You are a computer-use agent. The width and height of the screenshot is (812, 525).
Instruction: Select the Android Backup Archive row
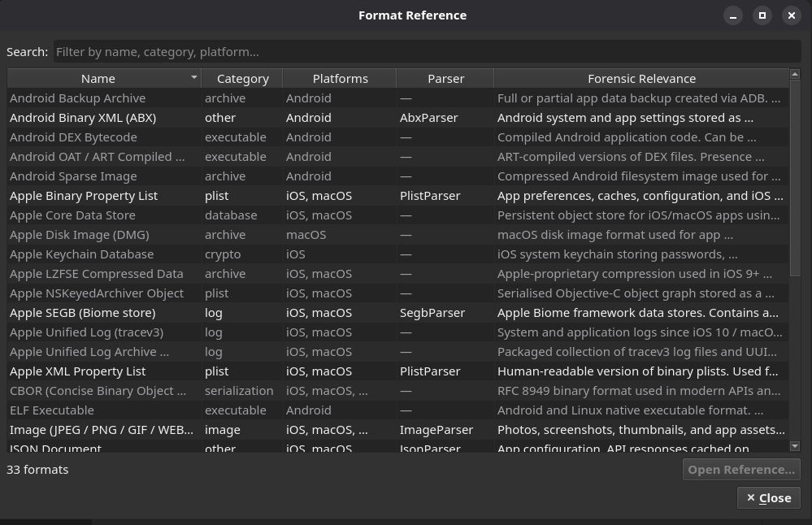[x=397, y=98]
